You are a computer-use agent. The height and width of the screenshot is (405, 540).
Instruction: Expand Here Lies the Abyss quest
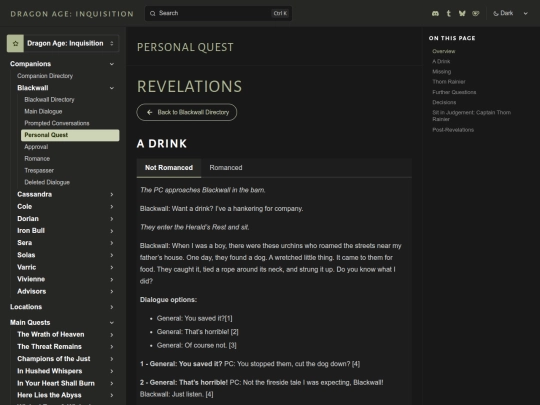click(112, 395)
